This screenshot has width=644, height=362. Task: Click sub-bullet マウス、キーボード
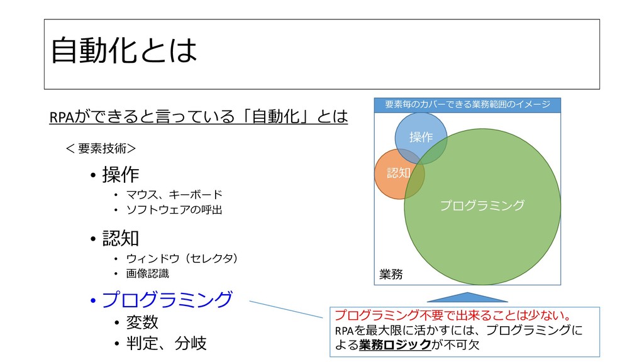(x=174, y=194)
